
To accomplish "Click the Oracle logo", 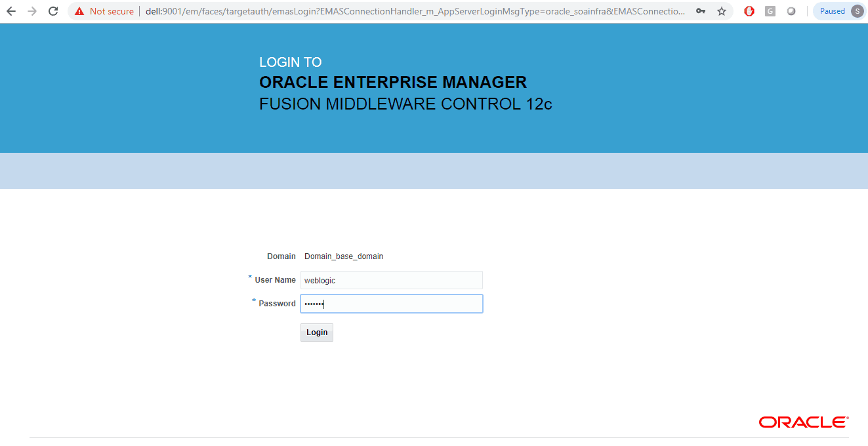I will point(804,422).
